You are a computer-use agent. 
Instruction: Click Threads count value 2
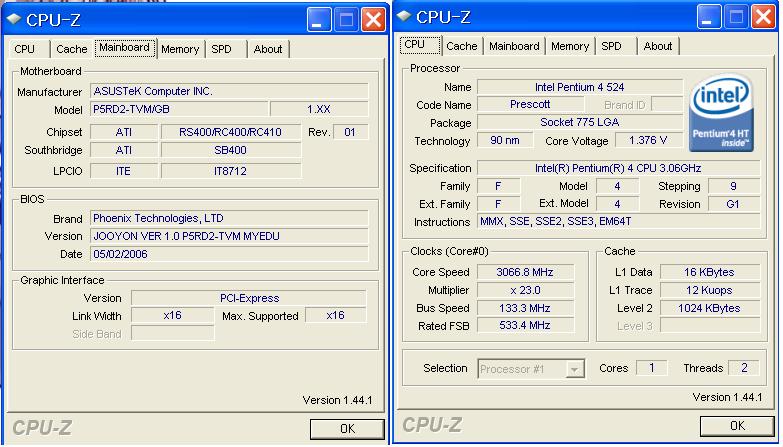coord(744,368)
